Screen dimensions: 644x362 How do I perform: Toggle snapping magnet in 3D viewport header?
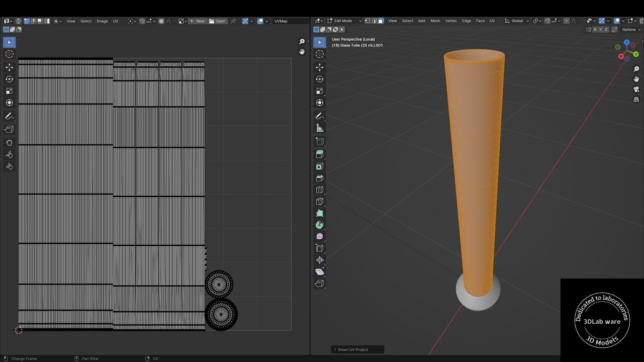pos(547,21)
